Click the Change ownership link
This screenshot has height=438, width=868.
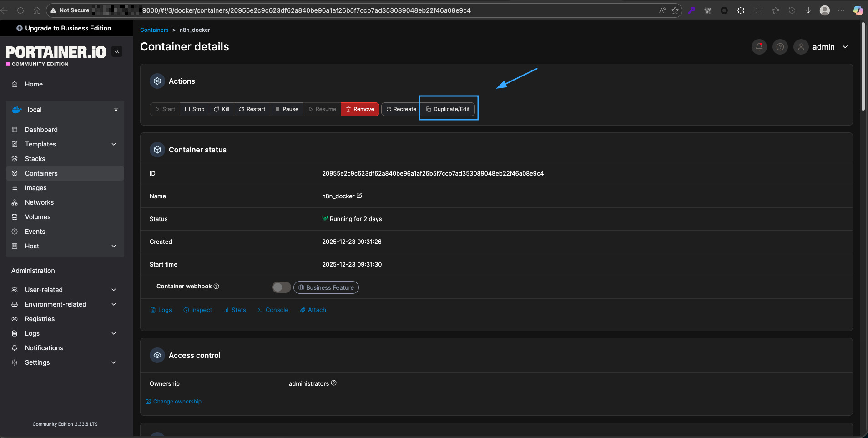click(177, 402)
